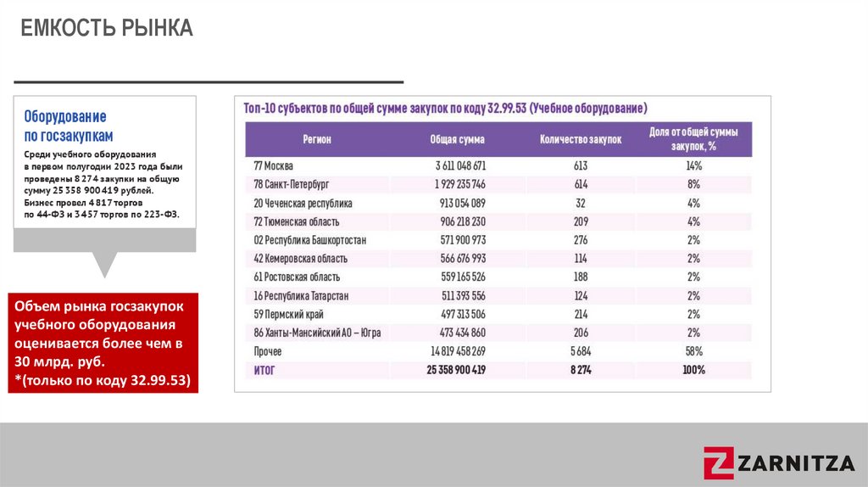868x487 pixels.
Task: Click the value 3 611 048 671
Action: (460, 166)
